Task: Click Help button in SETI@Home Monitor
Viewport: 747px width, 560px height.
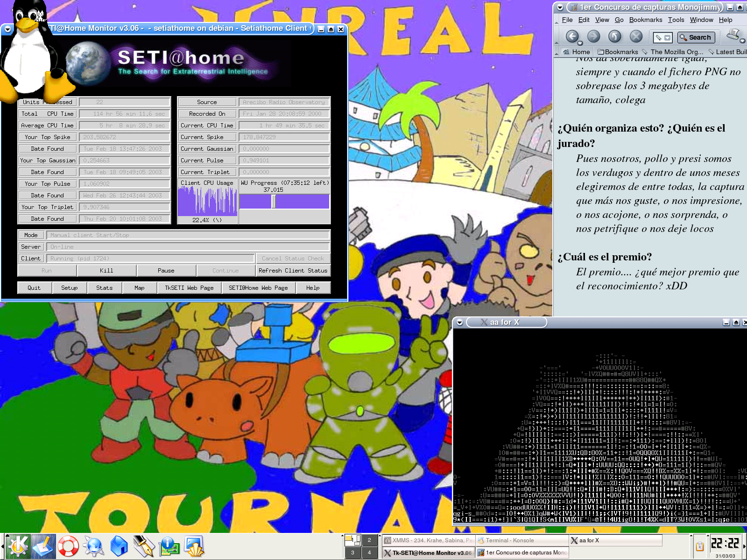Action: coord(313,288)
